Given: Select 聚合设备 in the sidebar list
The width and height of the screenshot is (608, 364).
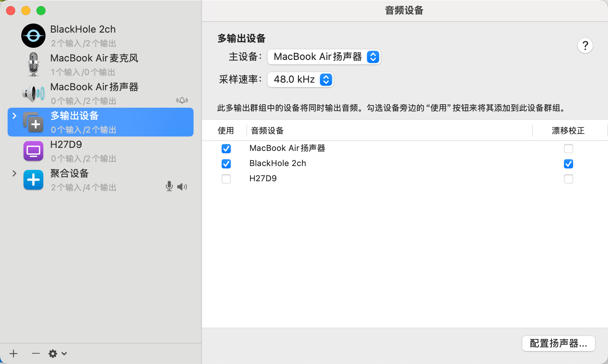Looking at the screenshot, I should [101, 180].
